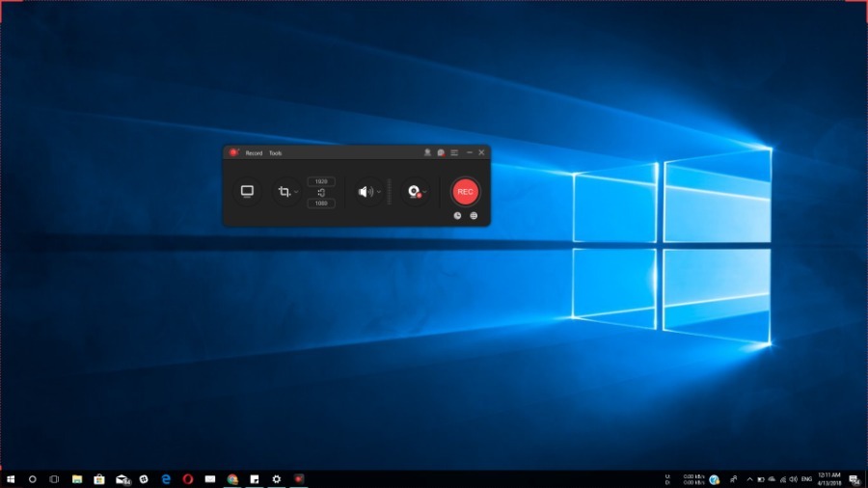Toggle the webcam recording icon
This screenshot has width=868, height=488.
[414, 192]
